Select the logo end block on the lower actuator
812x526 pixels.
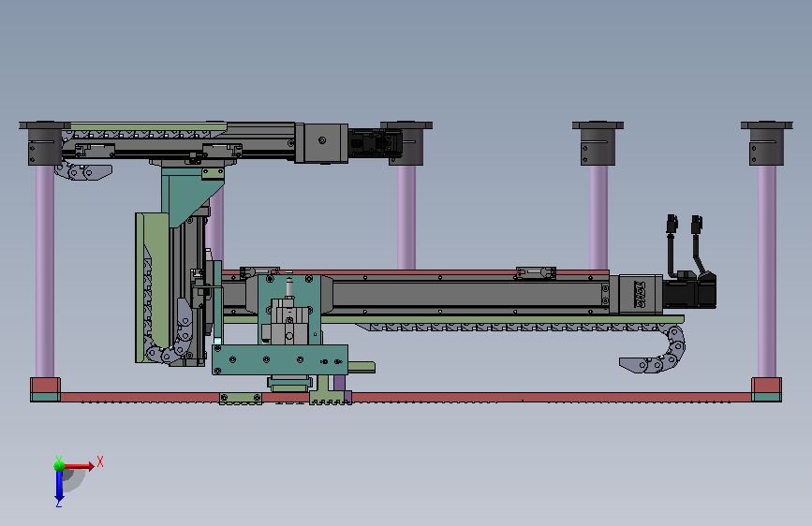[641, 294]
